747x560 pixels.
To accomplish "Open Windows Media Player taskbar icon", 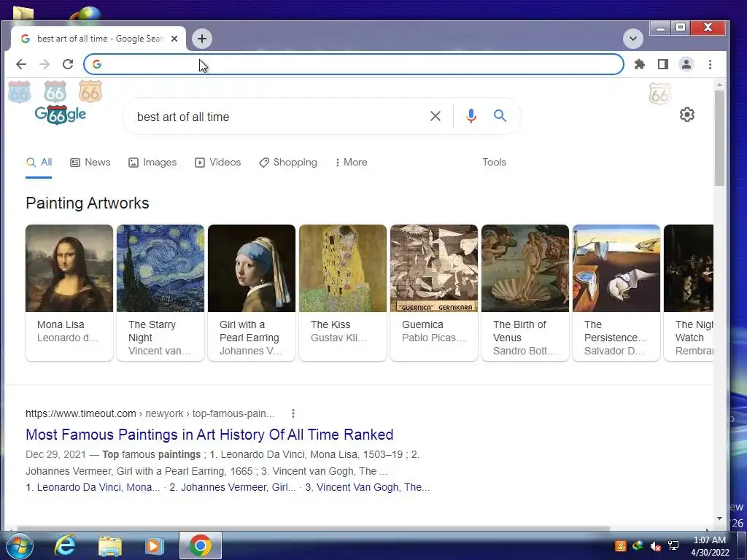I will pyautogui.click(x=155, y=545).
